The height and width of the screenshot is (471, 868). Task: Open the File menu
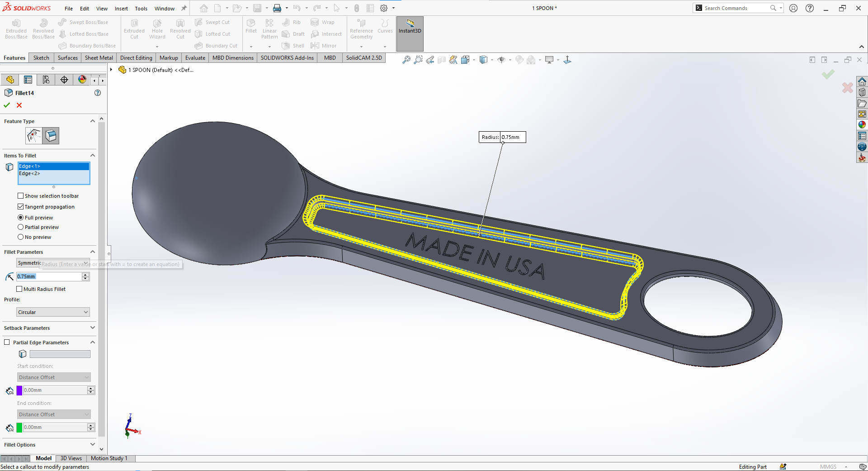(x=69, y=9)
